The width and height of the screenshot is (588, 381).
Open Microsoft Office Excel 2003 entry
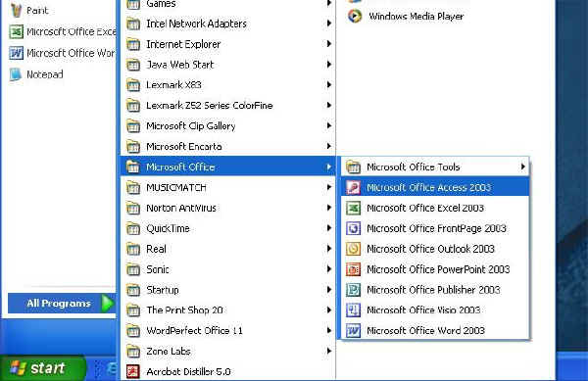tap(435, 208)
